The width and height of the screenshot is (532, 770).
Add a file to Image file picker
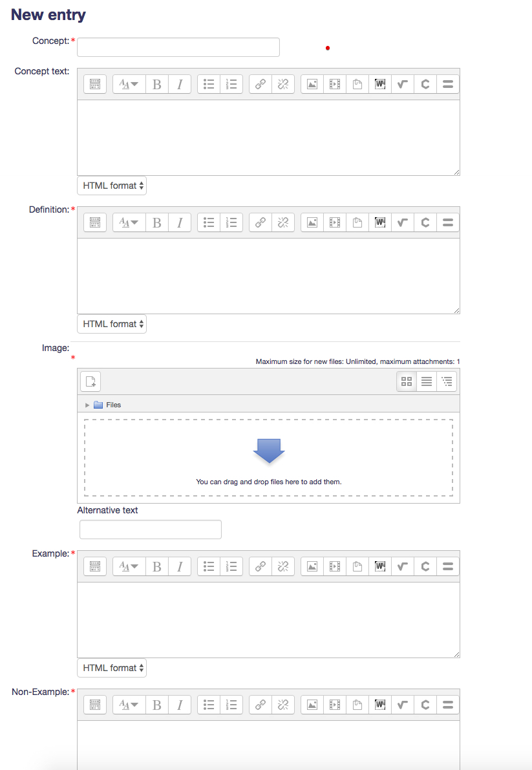90,381
